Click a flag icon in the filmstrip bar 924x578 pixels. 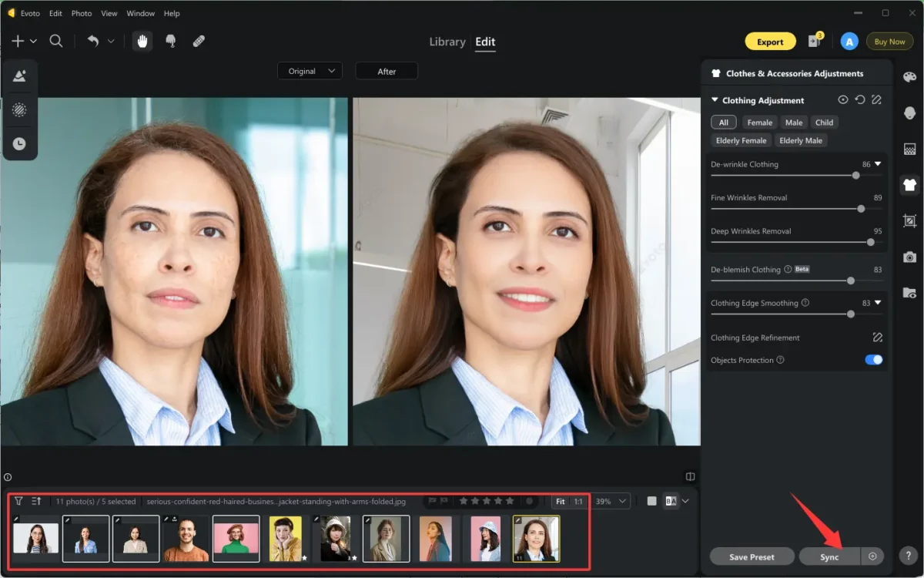click(432, 501)
